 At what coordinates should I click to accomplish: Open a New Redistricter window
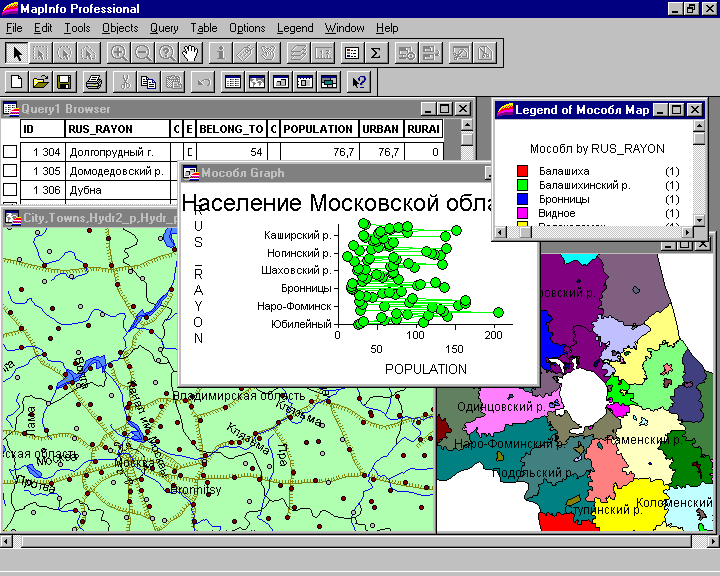(328, 83)
